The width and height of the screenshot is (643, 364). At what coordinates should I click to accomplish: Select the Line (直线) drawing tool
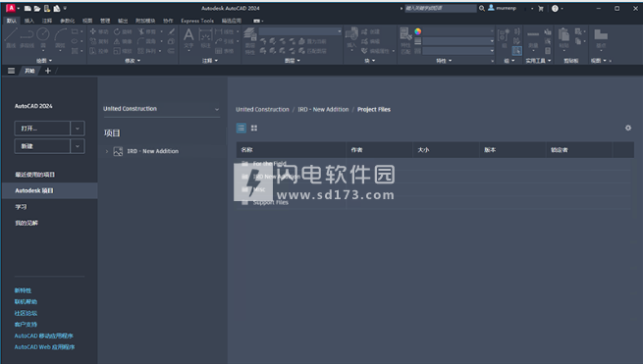[x=11, y=37]
